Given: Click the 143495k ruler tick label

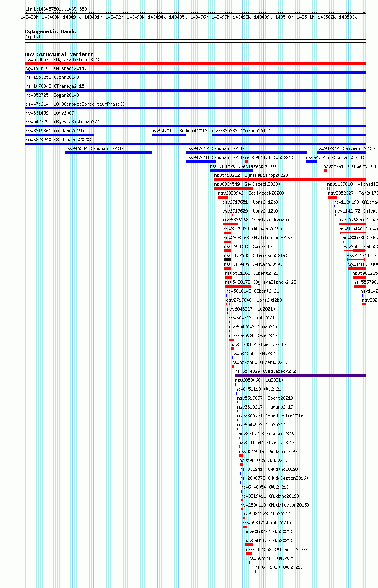Looking at the screenshot, I should click(x=178, y=17).
